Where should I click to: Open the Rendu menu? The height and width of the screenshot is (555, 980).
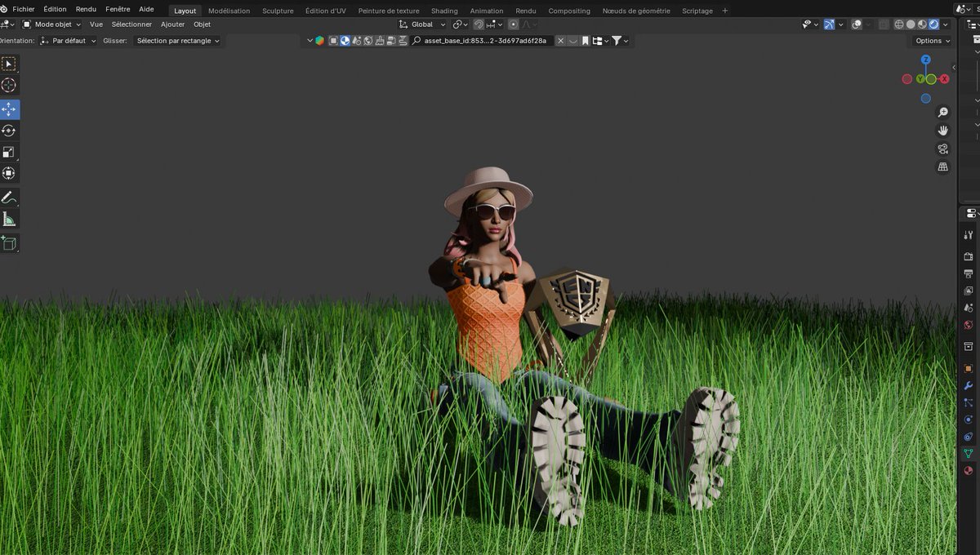86,9
